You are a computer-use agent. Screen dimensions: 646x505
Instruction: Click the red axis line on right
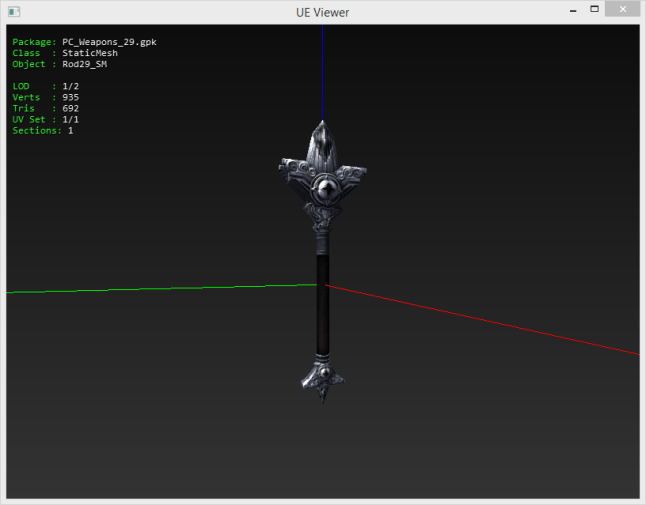tap(500, 323)
